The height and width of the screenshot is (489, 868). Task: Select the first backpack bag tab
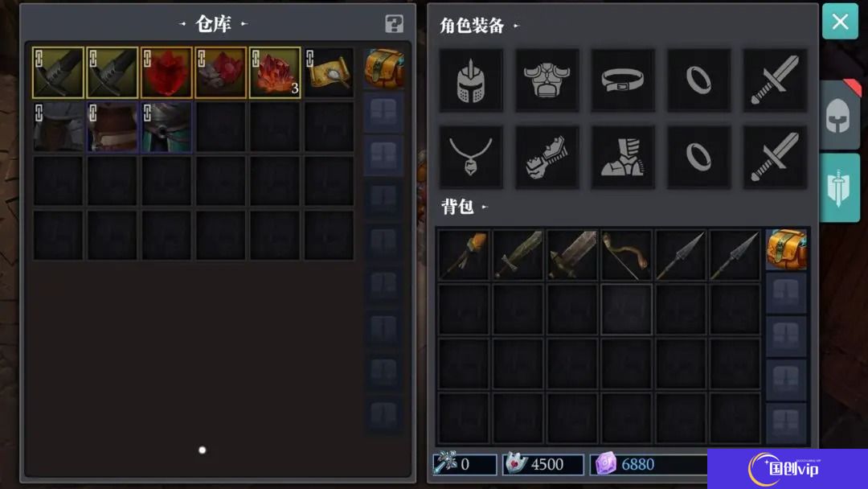click(786, 250)
